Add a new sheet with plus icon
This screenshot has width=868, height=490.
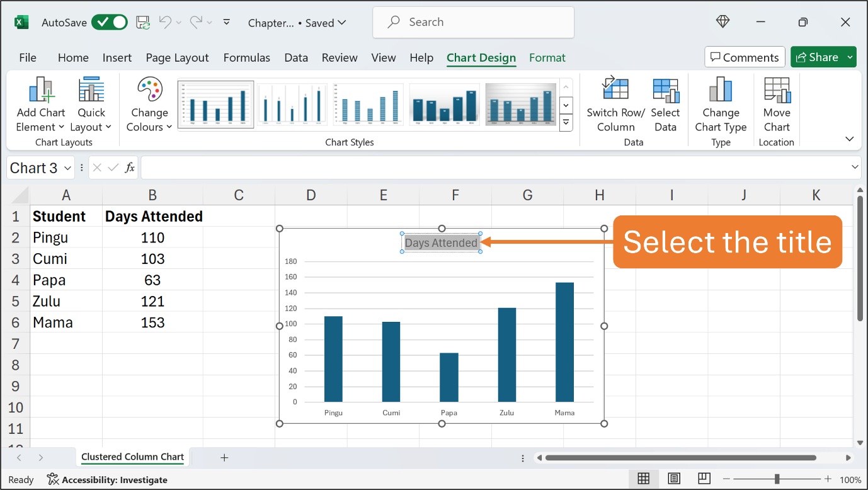coord(224,458)
